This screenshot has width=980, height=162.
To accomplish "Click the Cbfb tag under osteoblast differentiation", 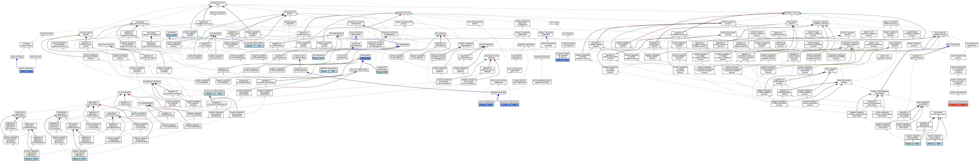I will click(259, 46).
